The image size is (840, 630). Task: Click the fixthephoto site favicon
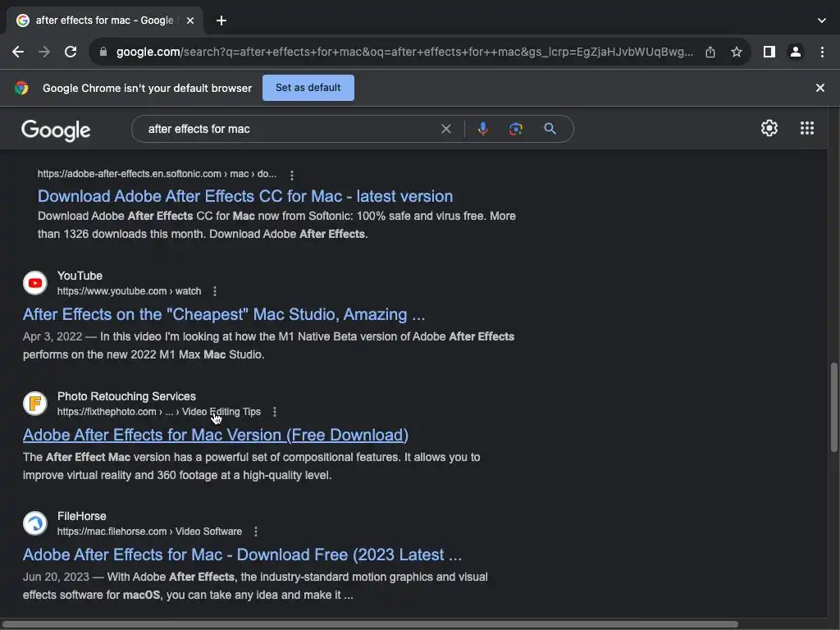[x=34, y=404]
